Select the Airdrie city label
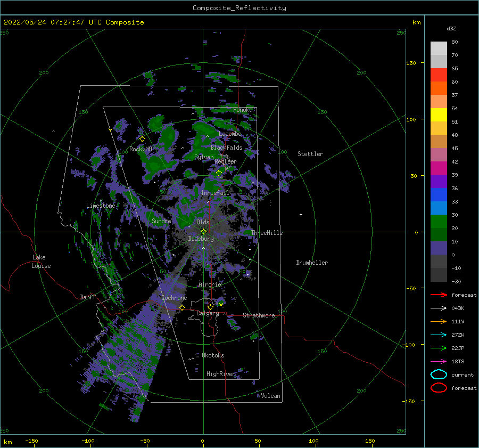The image size is (479, 448). tap(210, 284)
